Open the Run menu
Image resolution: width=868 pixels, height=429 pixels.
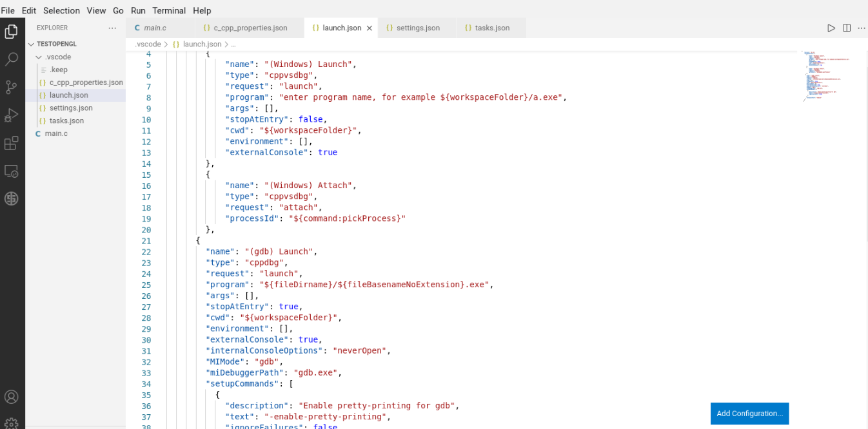click(138, 10)
